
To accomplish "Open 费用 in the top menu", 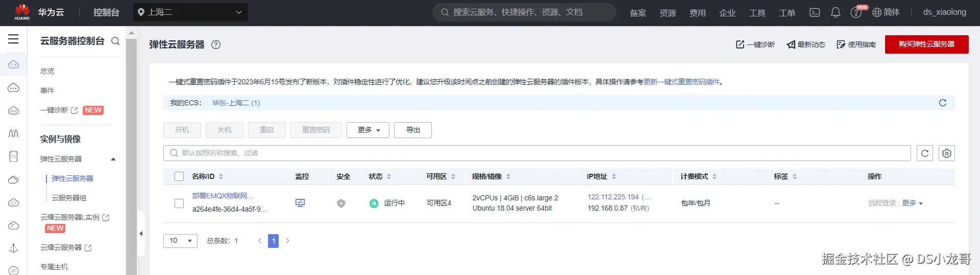I will [x=697, y=13].
